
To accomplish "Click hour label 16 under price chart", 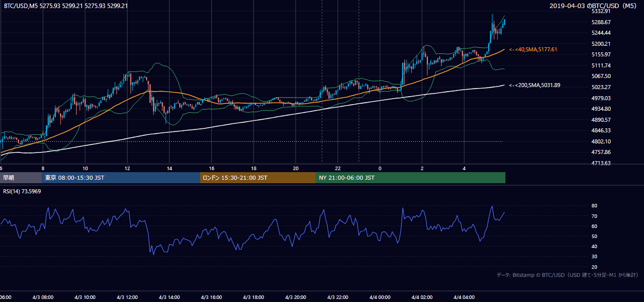I will tap(212, 168).
